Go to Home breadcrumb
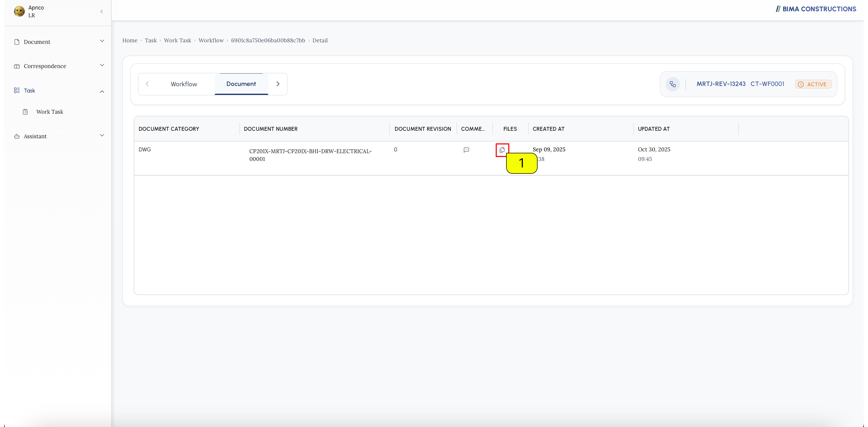Viewport: 868px width, 427px height. click(x=130, y=41)
